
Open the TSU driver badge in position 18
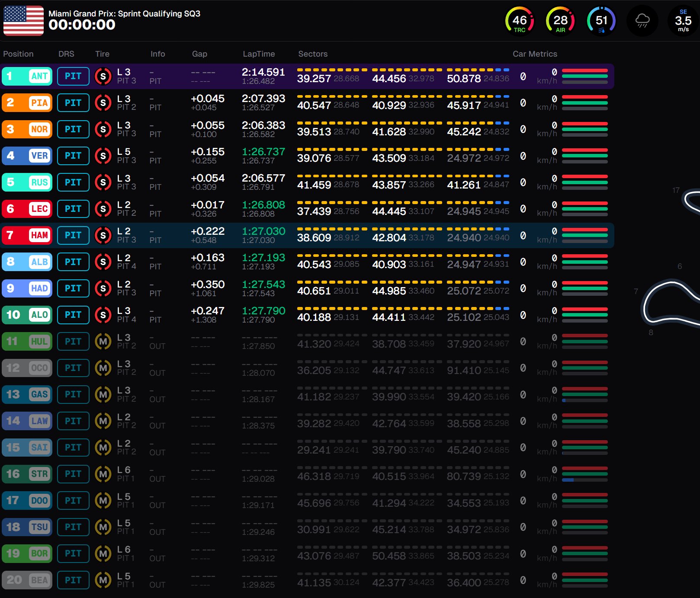27,527
